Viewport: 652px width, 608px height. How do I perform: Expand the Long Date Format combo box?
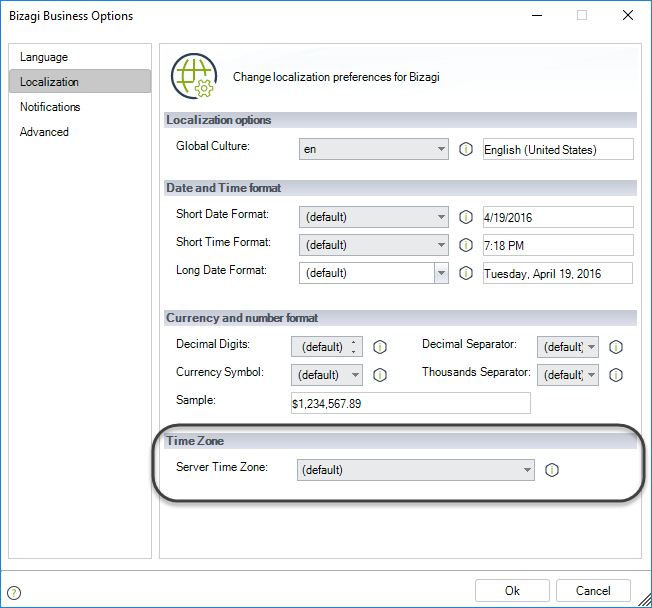click(x=441, y=273)
